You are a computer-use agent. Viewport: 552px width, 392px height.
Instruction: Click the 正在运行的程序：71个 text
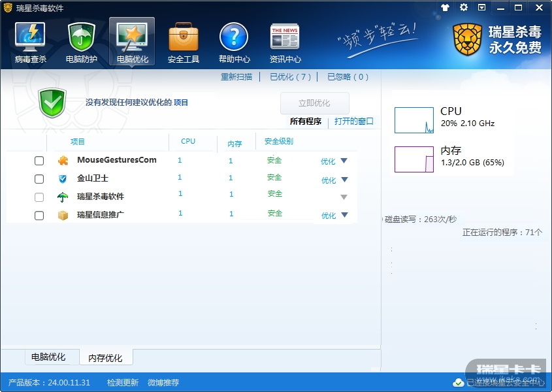click(502, 233)
